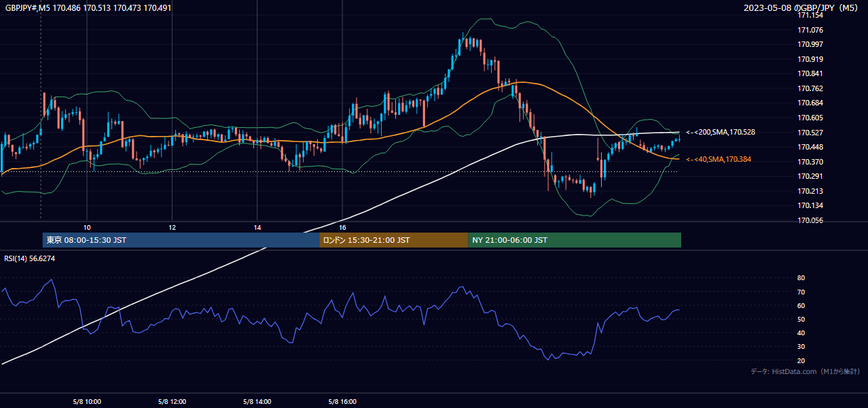Click the ロンドン 15:30-21:00 JST session bar
The width and height of the screenshot is (868, 408).
(x=393, y=240)
